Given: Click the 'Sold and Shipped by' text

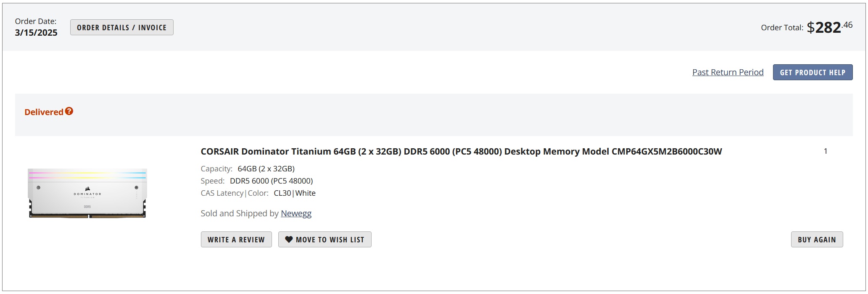Looking at the screenshot, I should click(x=240, y=213).
